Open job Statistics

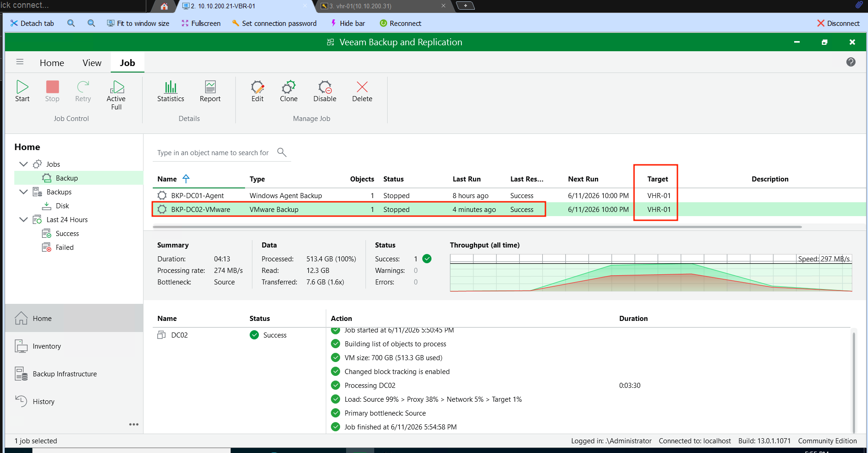(171, 91)
